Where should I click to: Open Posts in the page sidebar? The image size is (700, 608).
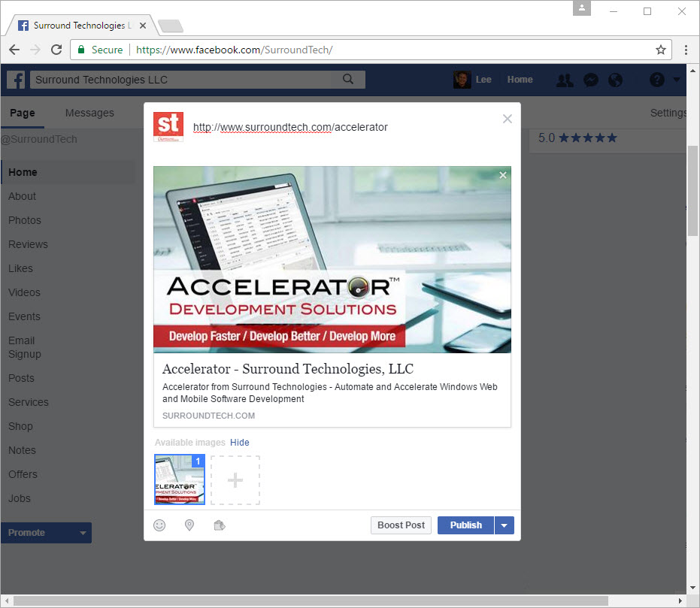click(21, 378)
